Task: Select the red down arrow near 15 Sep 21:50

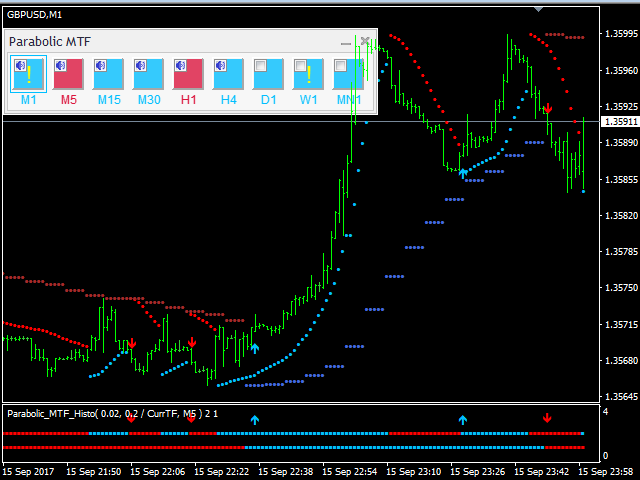Action: pyautogui.click(x=131, y=343)
